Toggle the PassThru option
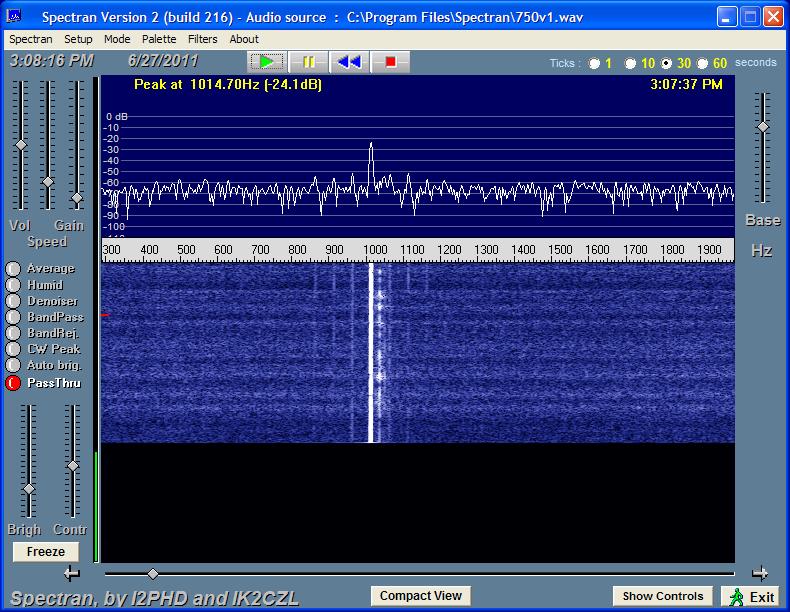 13,383
